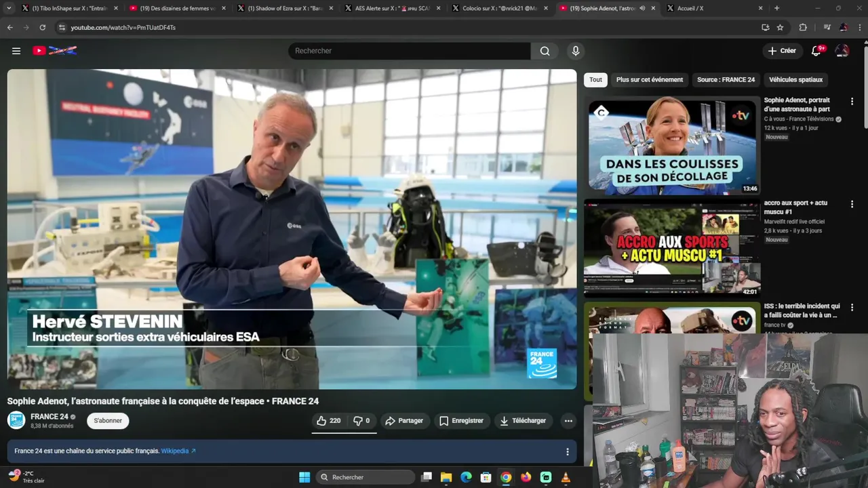Open the YouTube hamburger guide menu

(16, 51)
